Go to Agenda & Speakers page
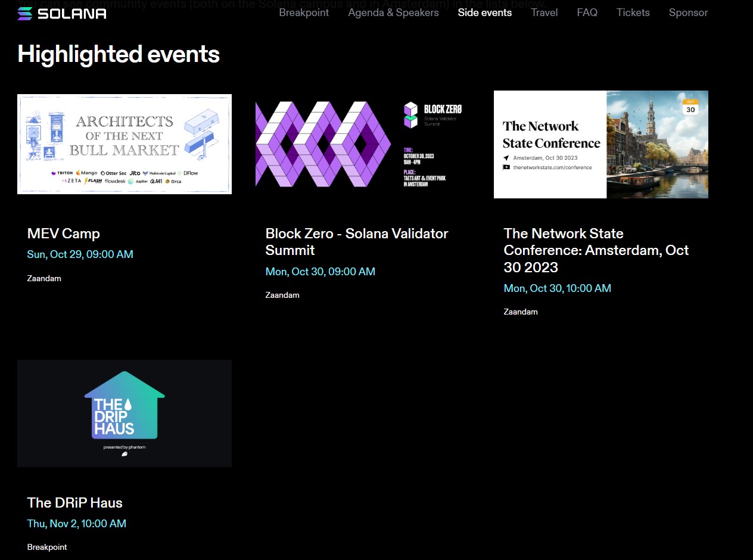The height and width of the screenshot is (560, 753). pos(393,13)
